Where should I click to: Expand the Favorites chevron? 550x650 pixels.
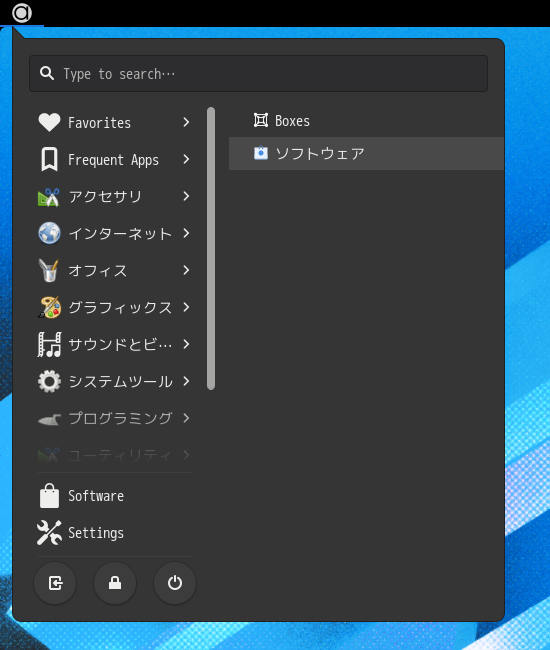[x=186, y=122]
